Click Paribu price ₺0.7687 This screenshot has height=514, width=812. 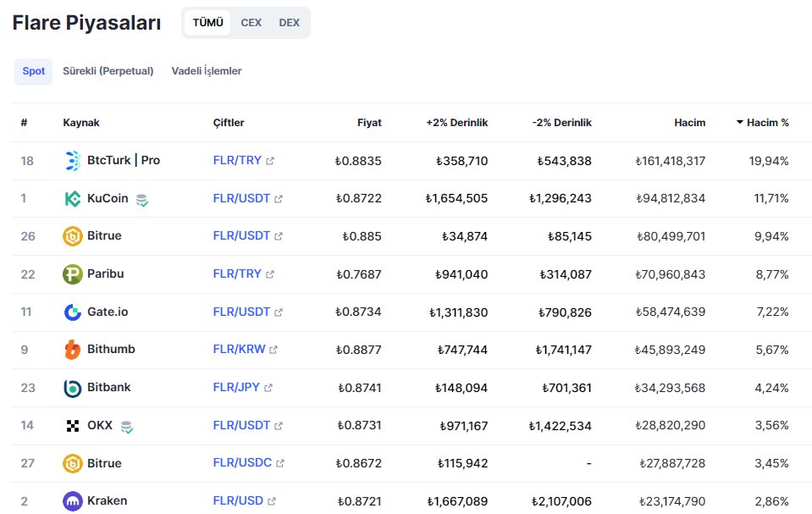pos(359,274)
